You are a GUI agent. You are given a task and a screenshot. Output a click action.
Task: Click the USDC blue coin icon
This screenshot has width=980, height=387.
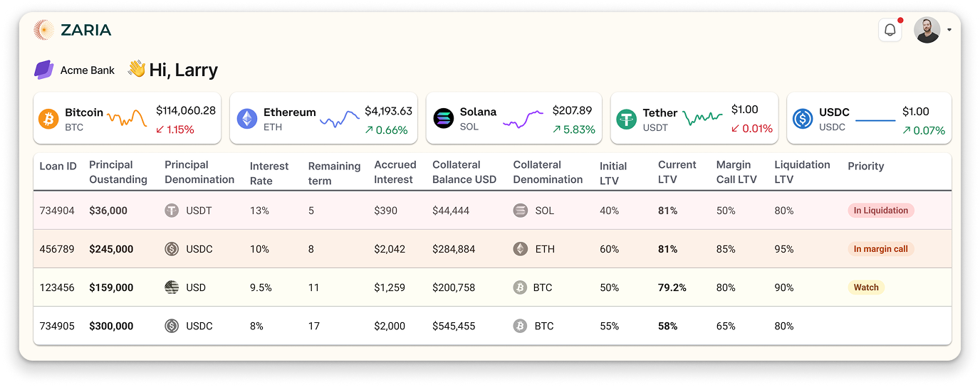pos(803,119)
